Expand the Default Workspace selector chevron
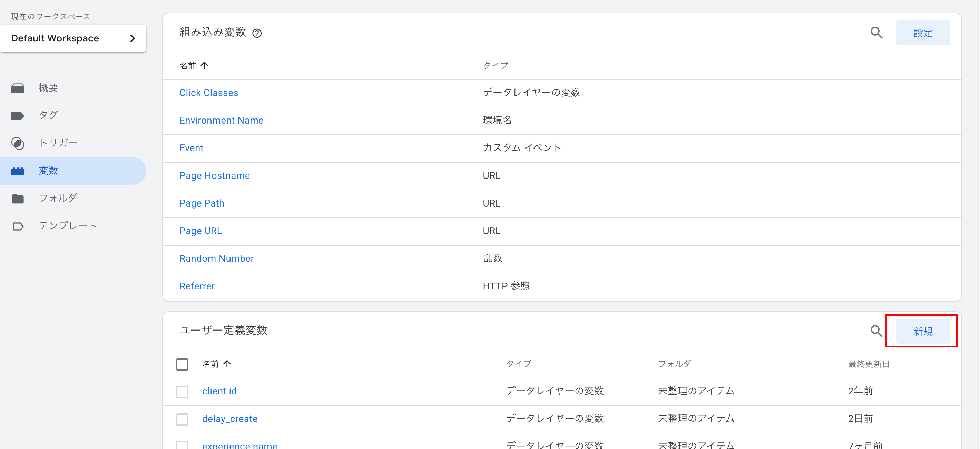Screen dimensions: 980x449 133,38
